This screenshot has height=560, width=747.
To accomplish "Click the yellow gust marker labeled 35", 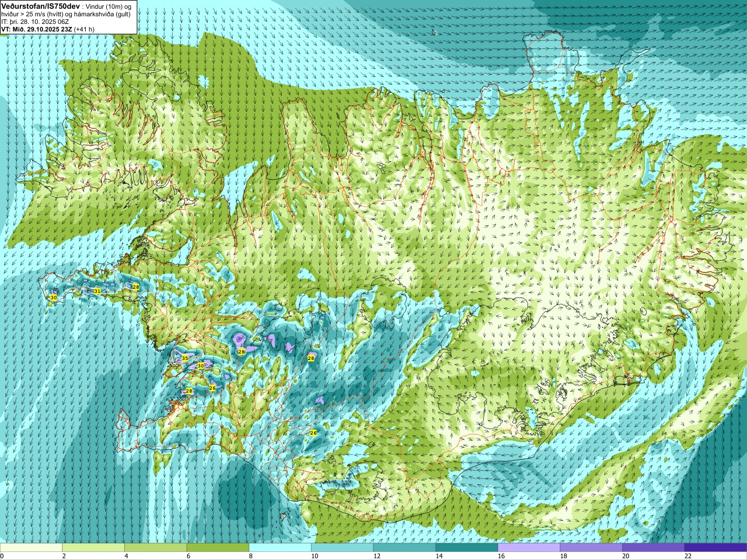I will pos(185,358).
